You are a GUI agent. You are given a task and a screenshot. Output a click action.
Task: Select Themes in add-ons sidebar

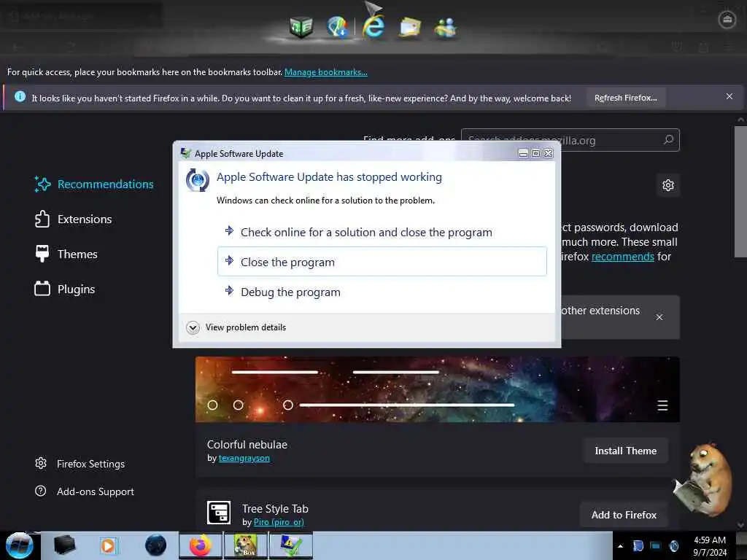[66, 254]
